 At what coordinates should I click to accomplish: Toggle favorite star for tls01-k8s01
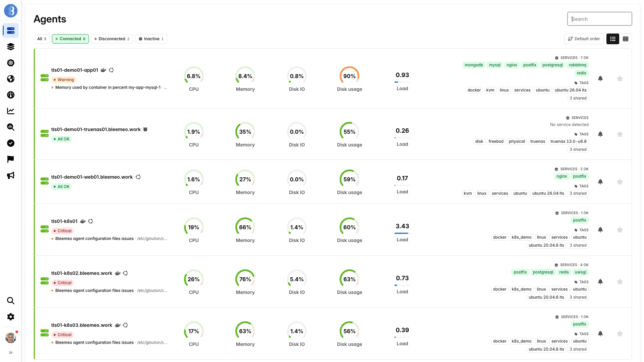(620, 230)
